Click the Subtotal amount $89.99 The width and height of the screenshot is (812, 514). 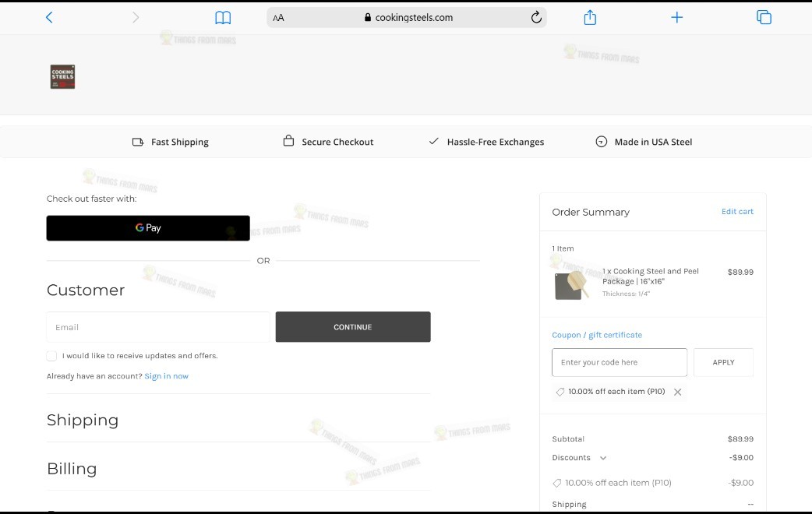pyautogui.click(x=740, y=439)
